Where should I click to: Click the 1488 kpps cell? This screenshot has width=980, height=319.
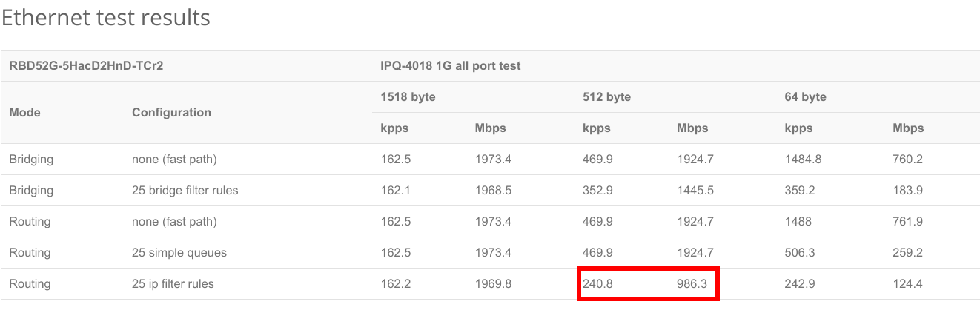coord(798,222)
